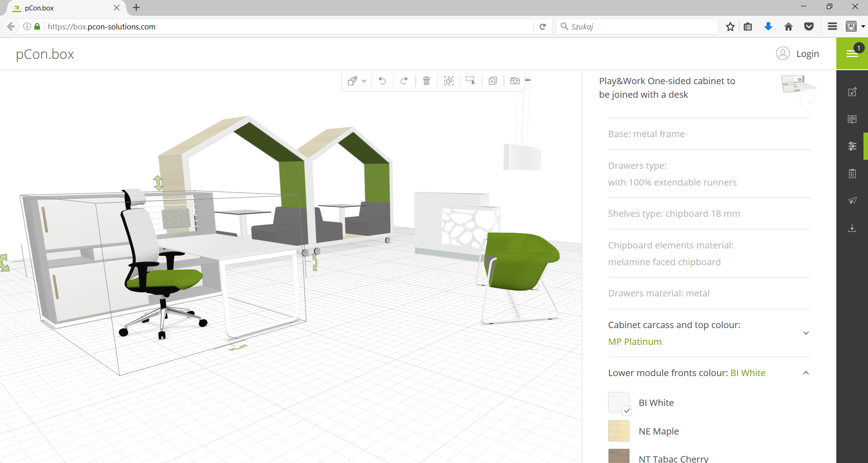Click the pCon.box logo
868x463 pixels.
[x=45, y=54]
